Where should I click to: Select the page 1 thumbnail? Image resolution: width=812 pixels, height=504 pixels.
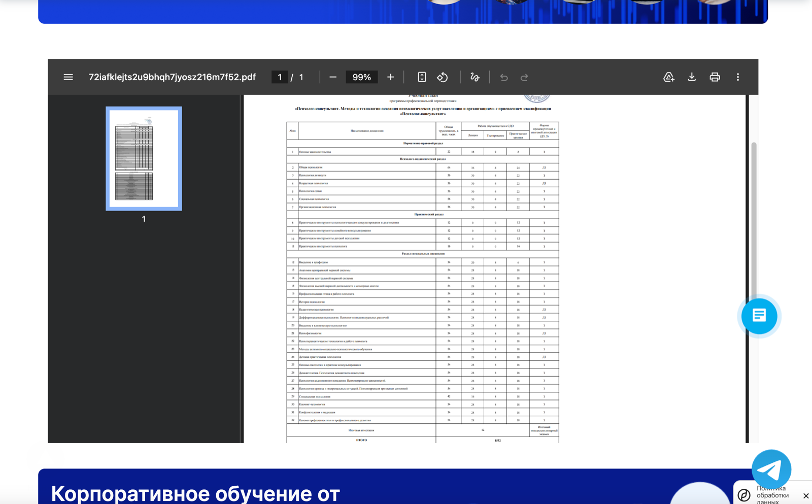144,158
